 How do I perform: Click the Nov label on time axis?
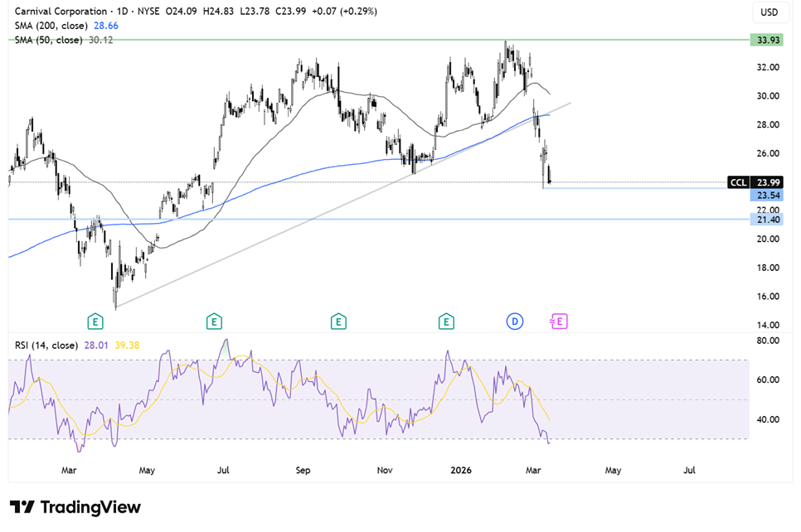385,470
